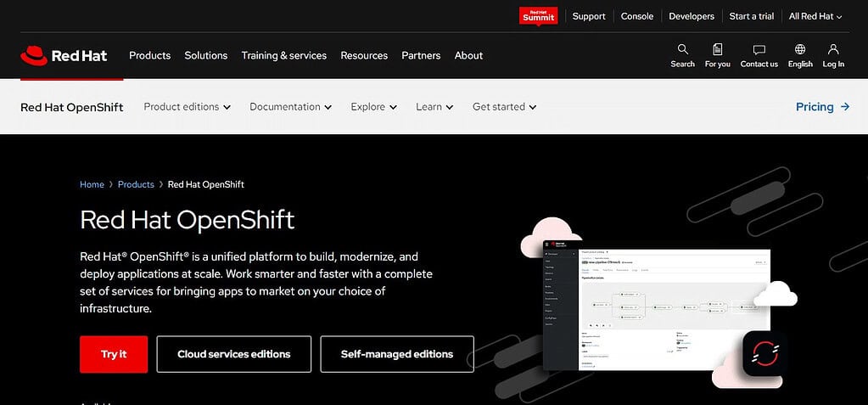Screen dimensions: 868x405
Task: Click Red Hat OpenShift breadcrumb text
Action: pyautogui.click(x=206, y=184)
